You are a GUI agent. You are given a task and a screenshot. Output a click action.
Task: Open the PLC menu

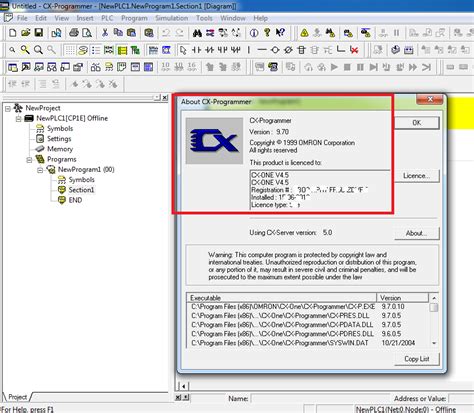pyautogui.click(x=107, y=18)
